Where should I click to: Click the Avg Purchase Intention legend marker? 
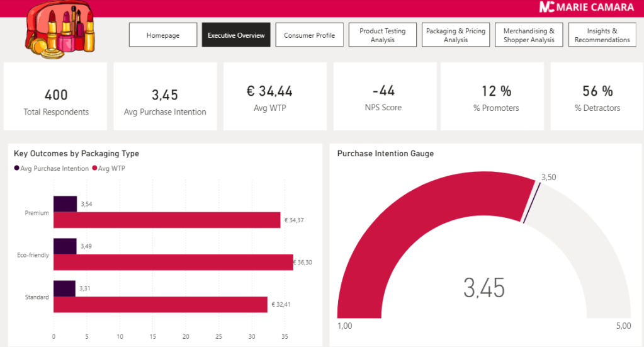point(17,169)
